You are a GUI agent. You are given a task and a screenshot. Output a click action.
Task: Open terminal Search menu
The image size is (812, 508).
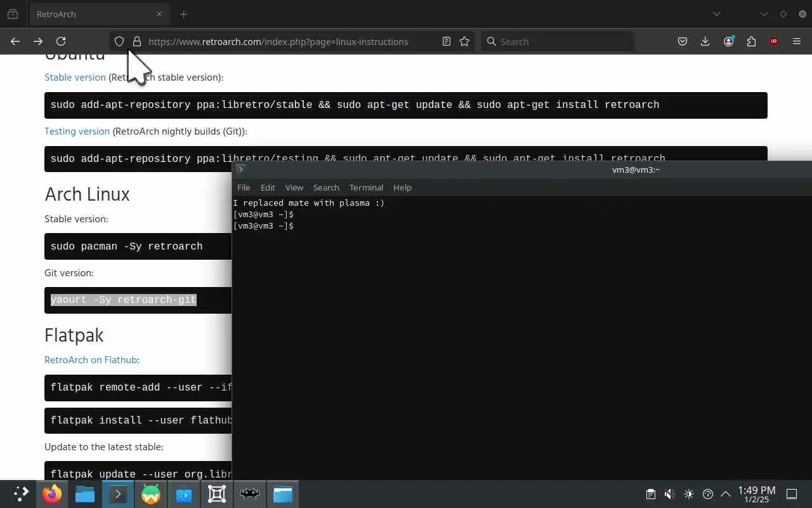(326, 187)
